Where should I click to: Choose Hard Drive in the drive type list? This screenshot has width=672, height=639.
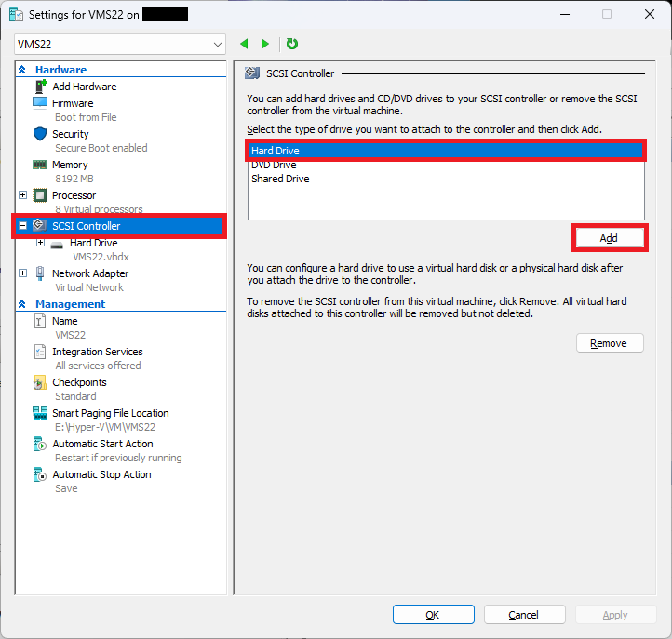click(446, 151)
